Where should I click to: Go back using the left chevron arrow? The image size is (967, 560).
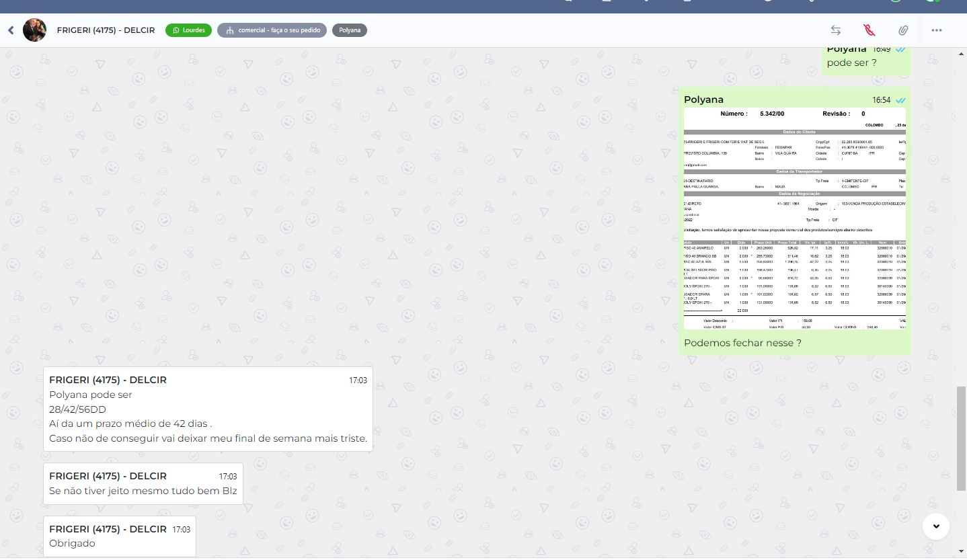coord(11,30)
